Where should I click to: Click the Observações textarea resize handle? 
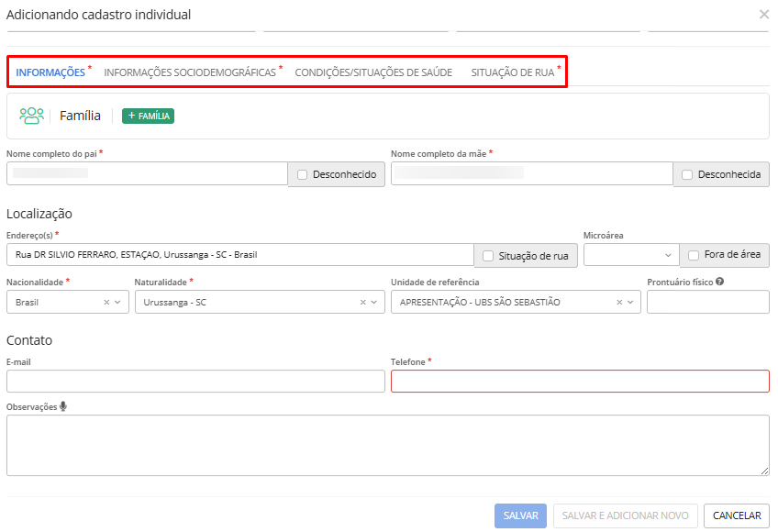pyautogui.click(x=764, y=471)
